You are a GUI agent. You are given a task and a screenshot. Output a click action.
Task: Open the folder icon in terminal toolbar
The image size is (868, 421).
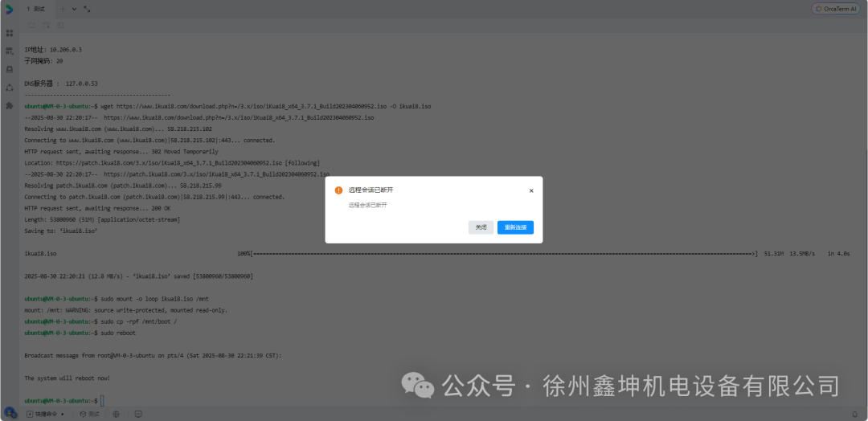point(31,25)
